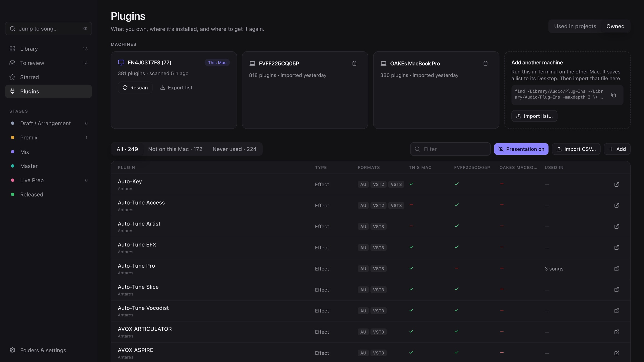The height and width of the screenshot is (362, 644).
Task: Open external link for Auto-Tune Vocodist
Action: tap(617, 311)
